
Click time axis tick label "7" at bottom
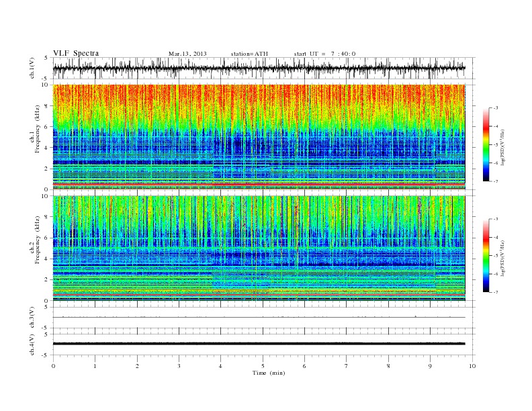pos(347,366)
